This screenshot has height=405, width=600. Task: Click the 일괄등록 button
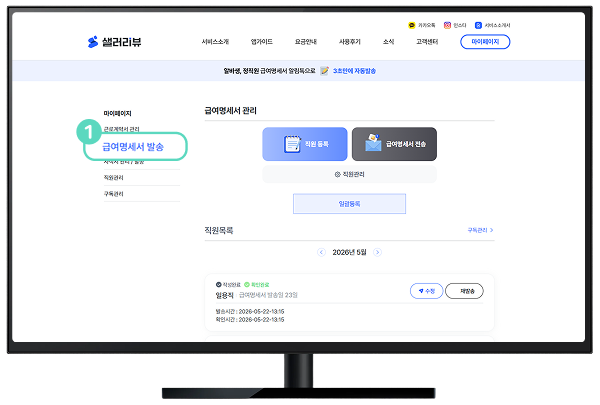point(349,204)
